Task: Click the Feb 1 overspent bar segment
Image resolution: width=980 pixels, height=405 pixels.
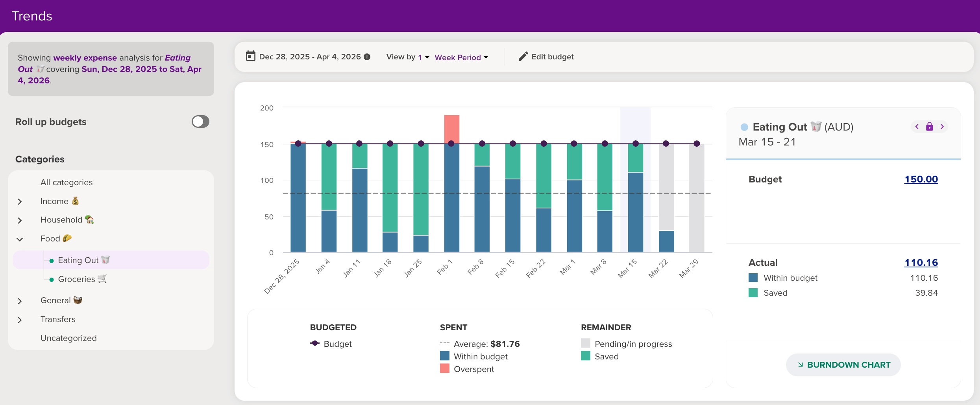Action: coord(452,129)
